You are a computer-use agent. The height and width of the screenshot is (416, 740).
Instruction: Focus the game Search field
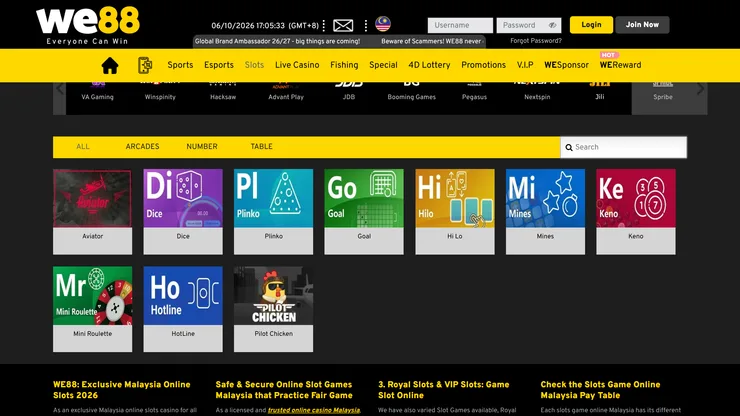[x=623, y=147]
